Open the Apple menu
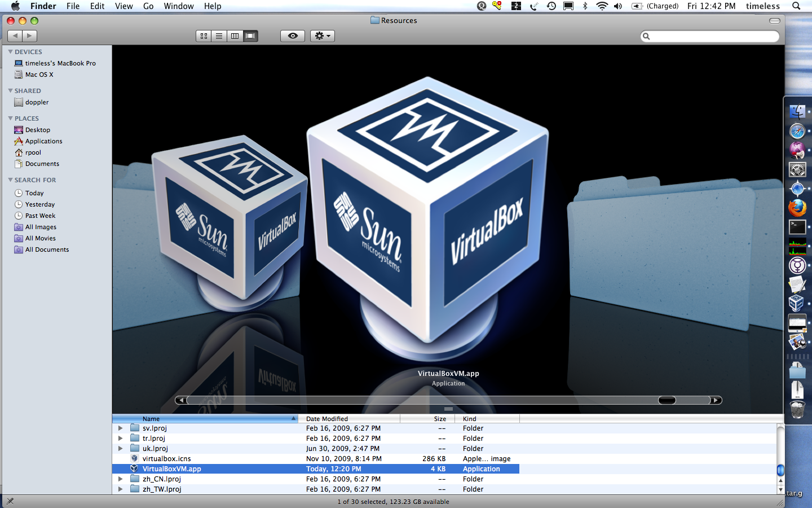812x508 pixels. (15, 6)
